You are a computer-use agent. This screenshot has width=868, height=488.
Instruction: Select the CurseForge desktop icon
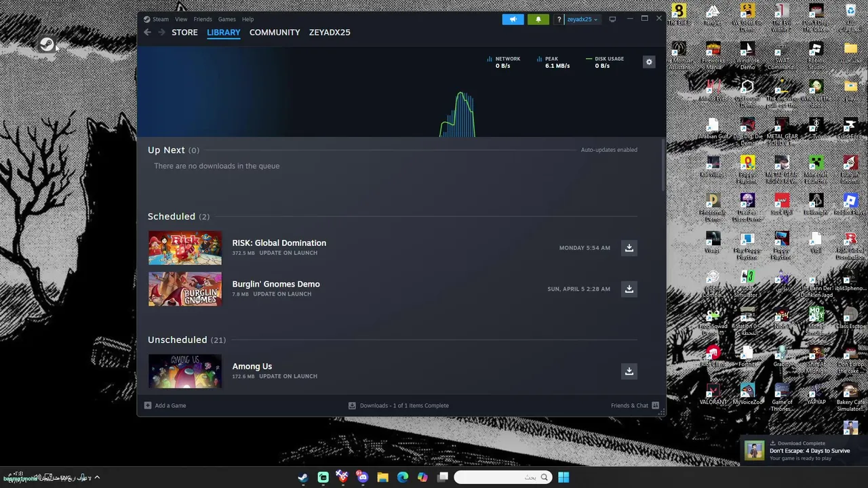tap(850, 127)
